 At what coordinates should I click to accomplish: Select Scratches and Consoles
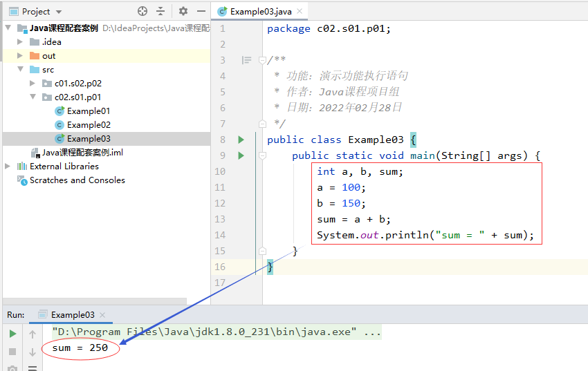click(x=77, y=180)
